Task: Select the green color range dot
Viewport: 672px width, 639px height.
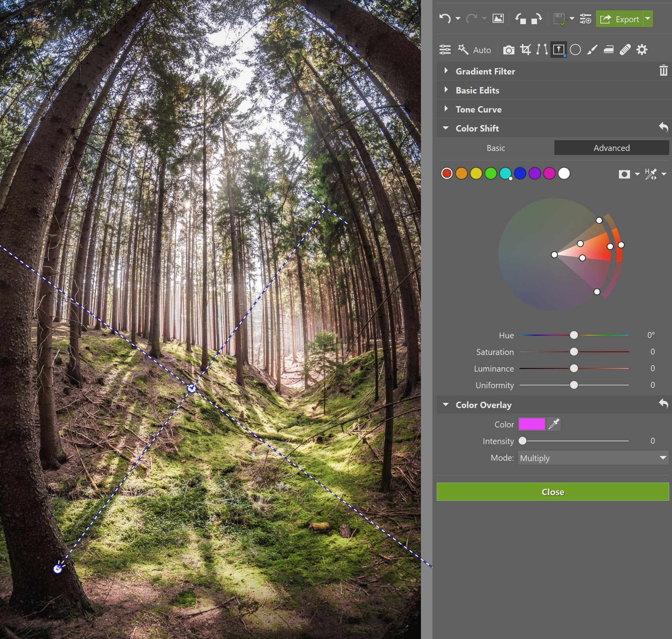Action: (491, 174)
